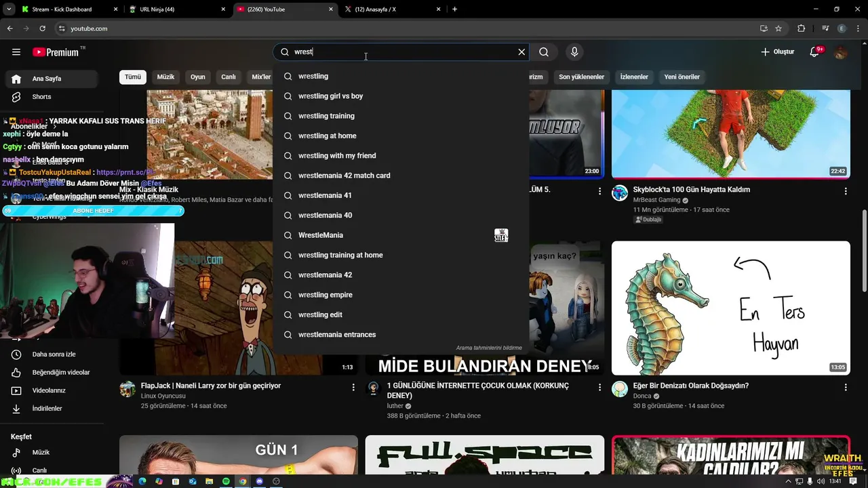This screenshot has height=488, width=868.
Task: Open more options for 'Eğer Bir Denizatı' video
Action: tap(846, 388)
